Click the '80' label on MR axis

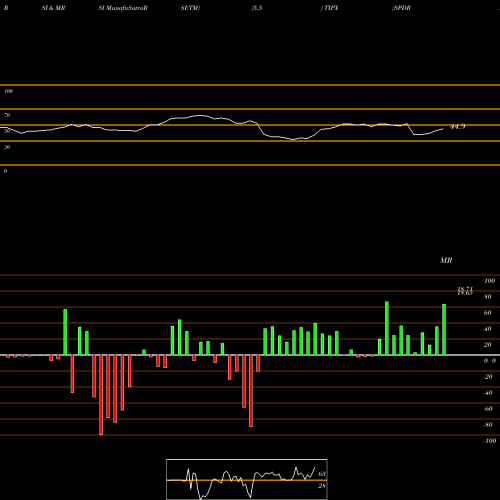[x=488, y=297]
